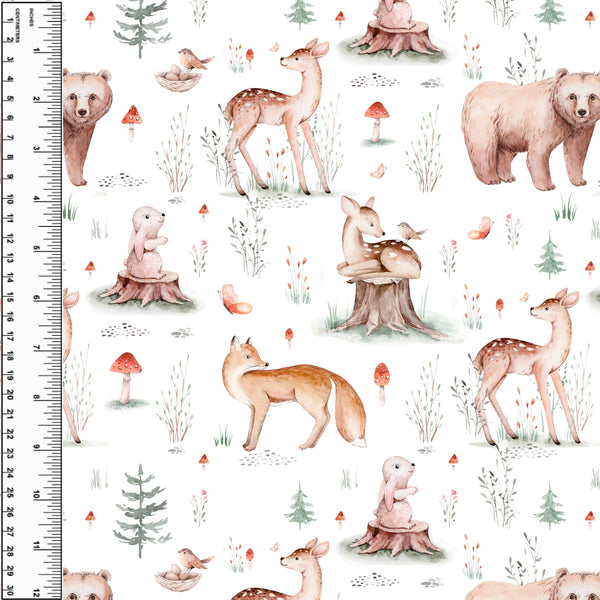The width and height of the screenshot is (600, 600).
Task: Select the large brown bear at top right
Action: pyautogui.click(x=530, y=128)
